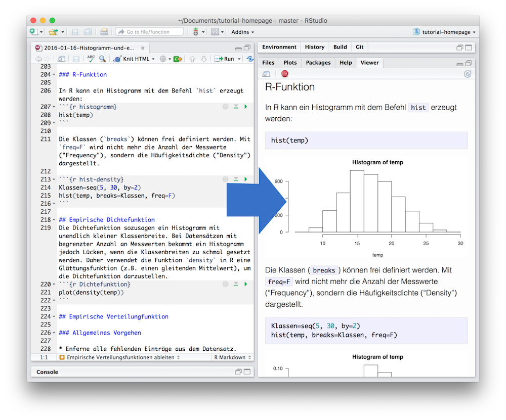The height and width of the screenshot is (420, 506).
Task: Collapse Empirische Verteilungfunktion heading at line 224
Action: (x=54, y=317)
